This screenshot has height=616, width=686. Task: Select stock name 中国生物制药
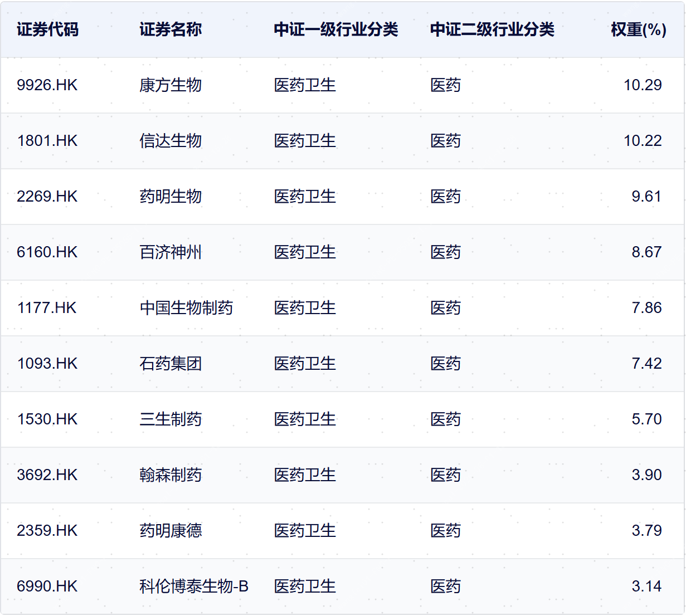tap(186, 308)
